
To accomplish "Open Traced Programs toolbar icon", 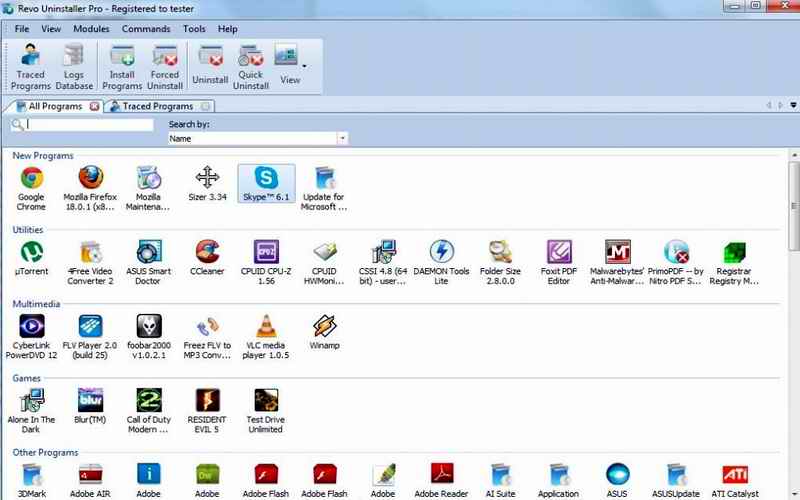I will pyautogui.click(x=30, y=66).
